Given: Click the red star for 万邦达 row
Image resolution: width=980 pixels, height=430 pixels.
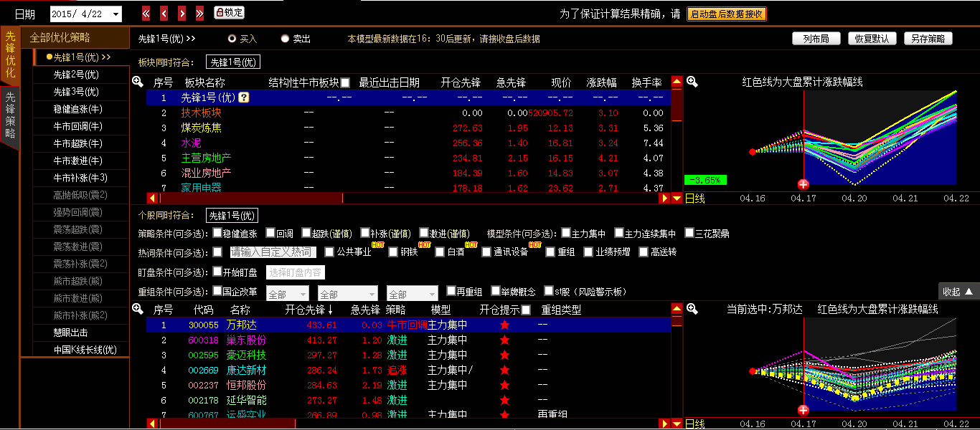Looking at the screenshot, I should tap(504, 325).
